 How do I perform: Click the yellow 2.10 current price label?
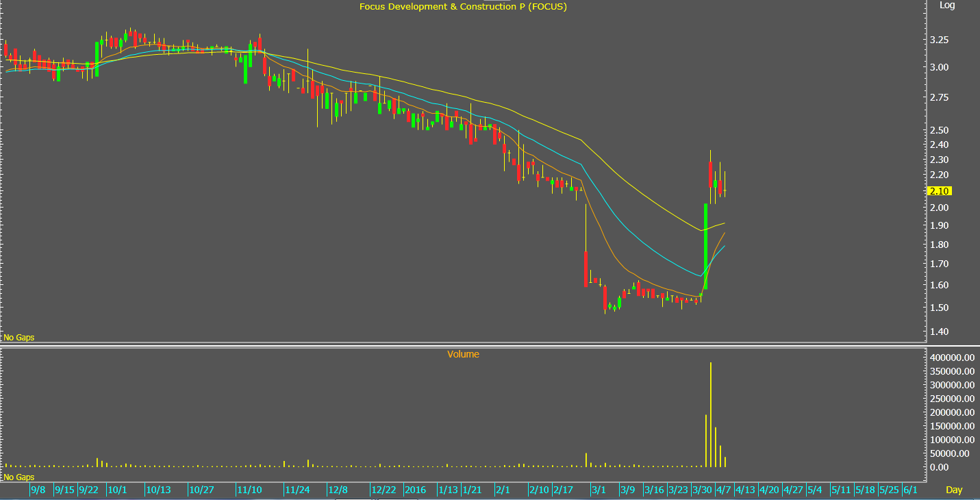pyautogui.click(x=940, y=191)
